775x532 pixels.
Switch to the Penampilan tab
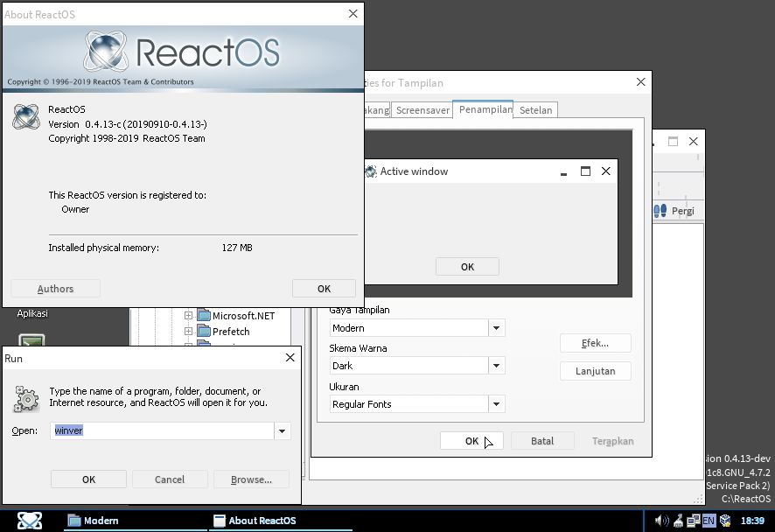485,108
